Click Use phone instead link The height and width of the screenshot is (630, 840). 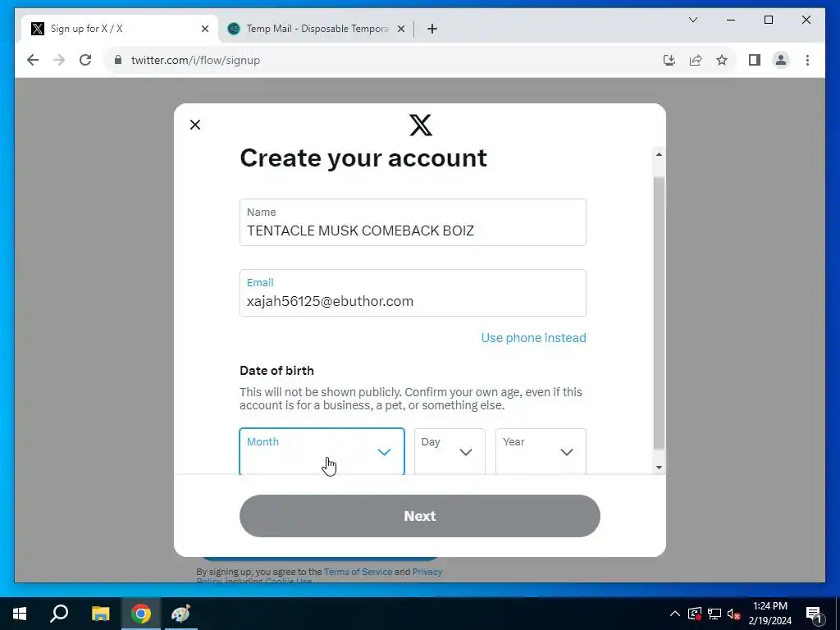(x=533, y=338)
